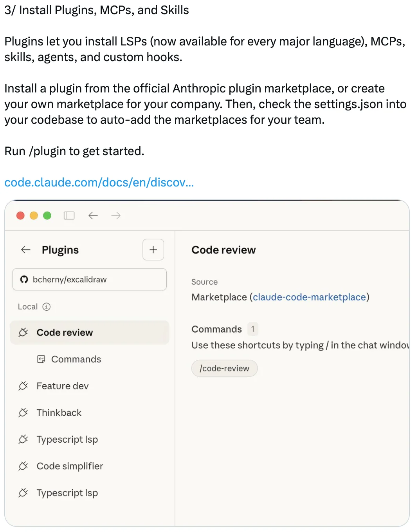Click the + button to add a plugin
418x532 pixels.
click(153, 250)
